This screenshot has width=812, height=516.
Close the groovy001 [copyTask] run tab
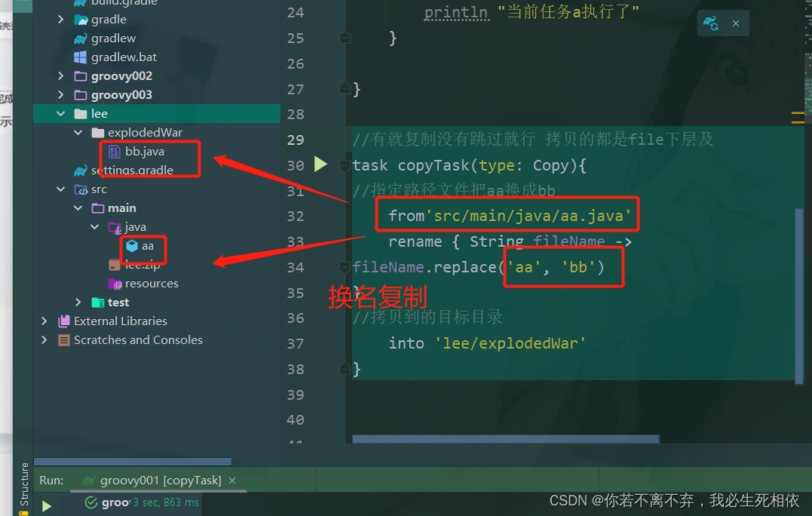(x=232, y=481)
